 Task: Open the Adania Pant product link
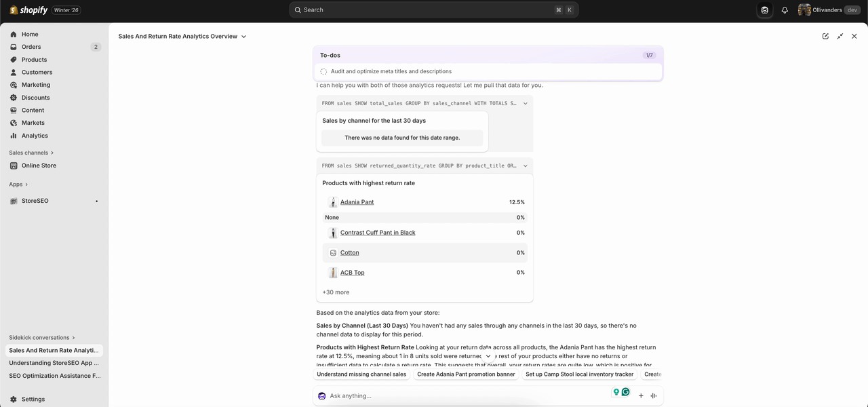pyautogui.click(x=357, y=202)
